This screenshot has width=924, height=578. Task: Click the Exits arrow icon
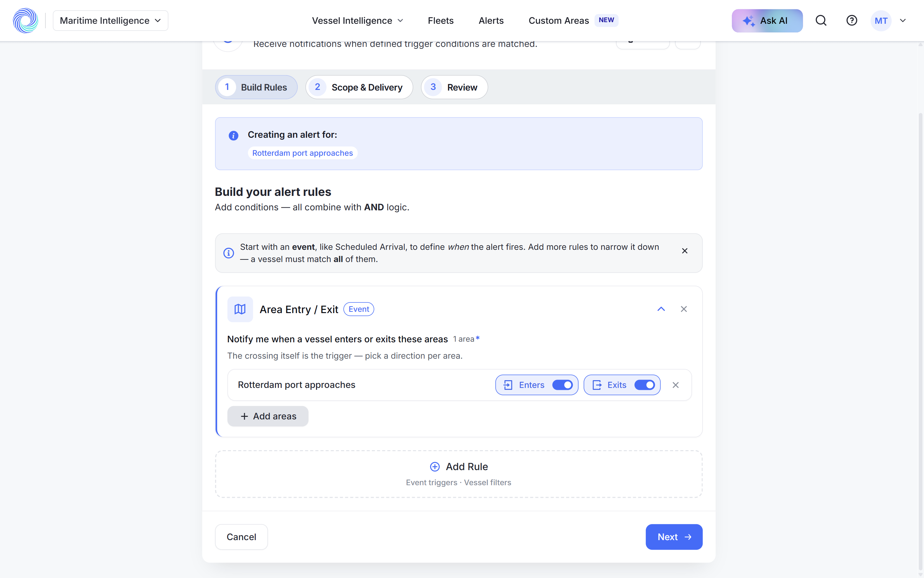597,385
